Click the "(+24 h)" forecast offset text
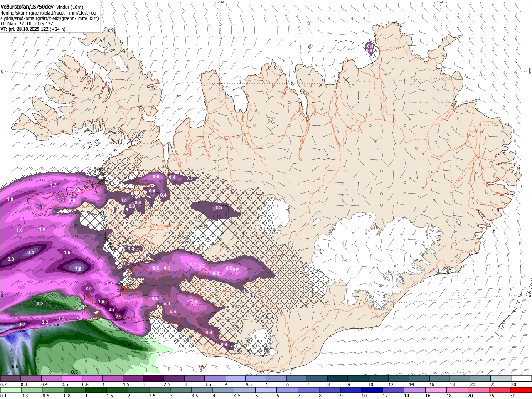 (57, 29)
